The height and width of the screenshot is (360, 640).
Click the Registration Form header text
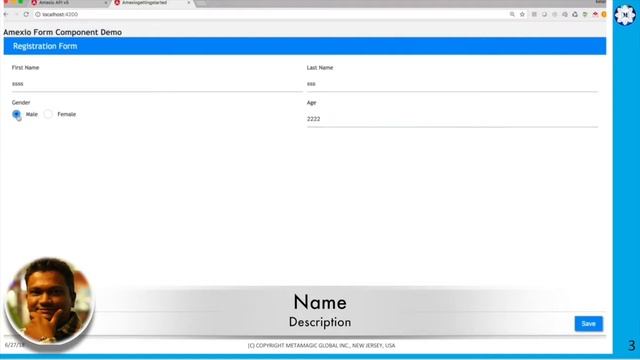pyautogui.click(x=45, y=46)
